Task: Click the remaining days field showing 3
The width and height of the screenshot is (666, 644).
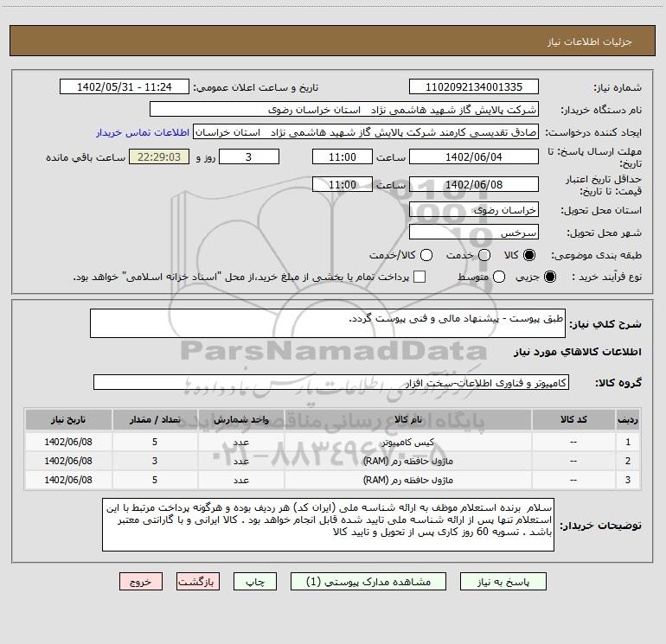Action: coord(249,156)
